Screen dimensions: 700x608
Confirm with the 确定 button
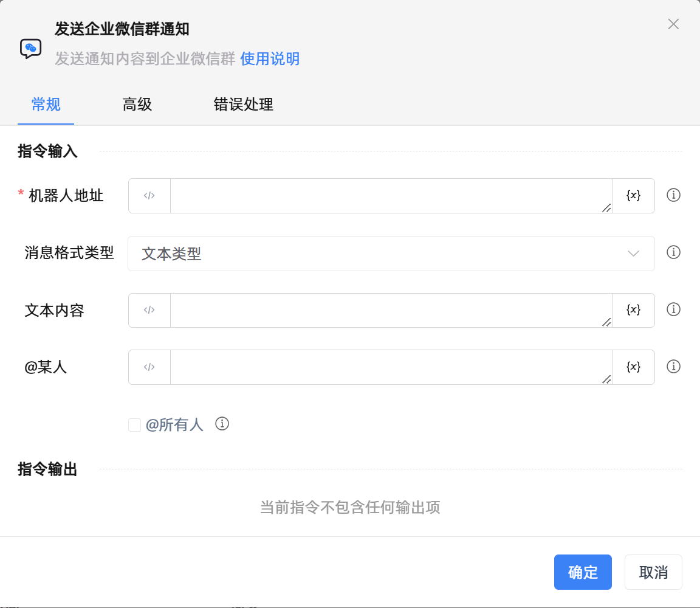583,572
